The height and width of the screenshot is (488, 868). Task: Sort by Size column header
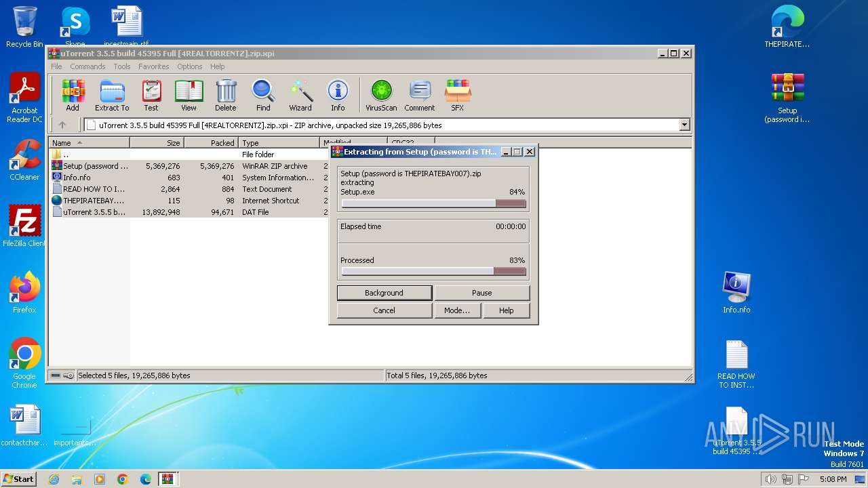click(x=157, y=143)
